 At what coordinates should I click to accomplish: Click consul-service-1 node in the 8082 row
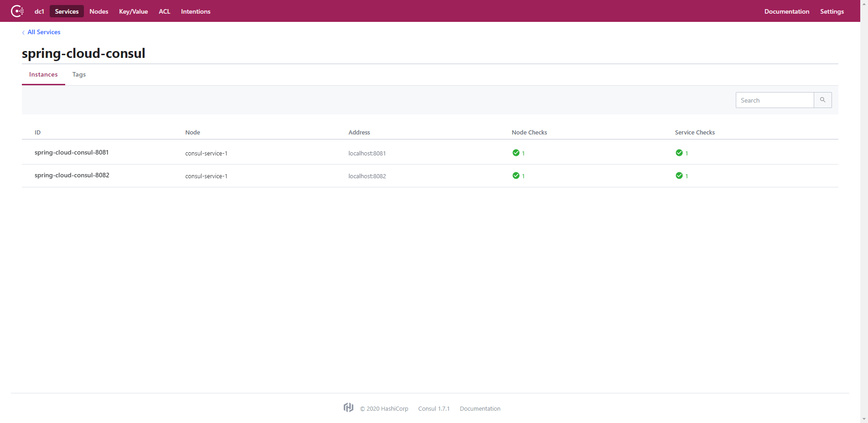tap(206, 176)
